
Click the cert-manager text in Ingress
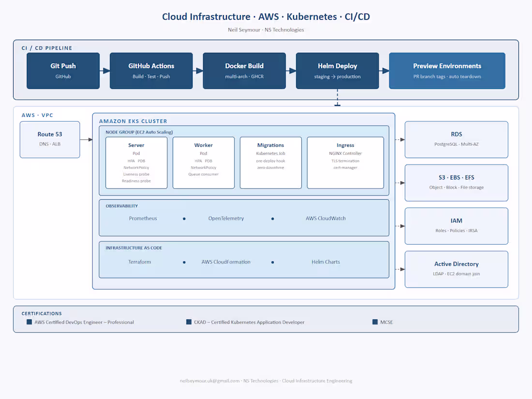coord(345,168)
